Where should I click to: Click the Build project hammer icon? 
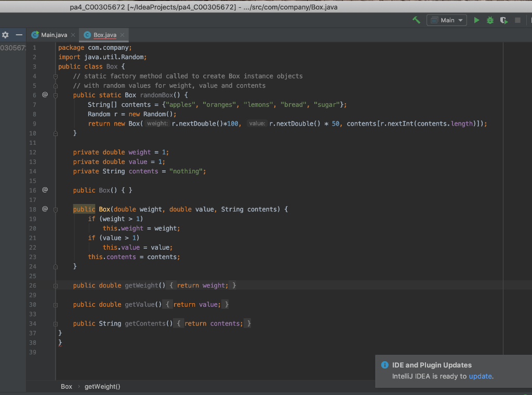(416, 20)
